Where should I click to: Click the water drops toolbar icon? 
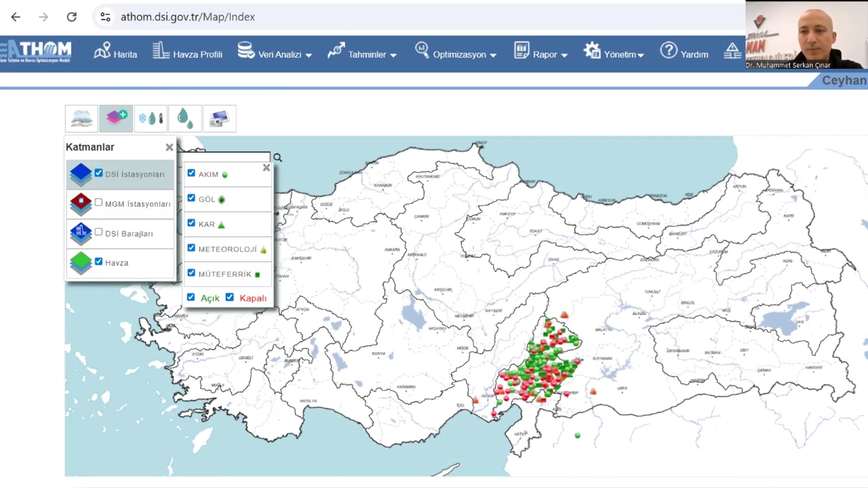pyautogui.click(x=185, y=118)
